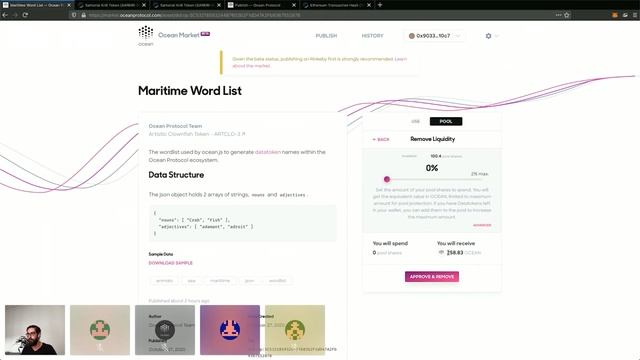Image resolution: width=640 pixels, height=360 pixels.
Task: Click the sea tag
Action: click(x=191, y=281)
